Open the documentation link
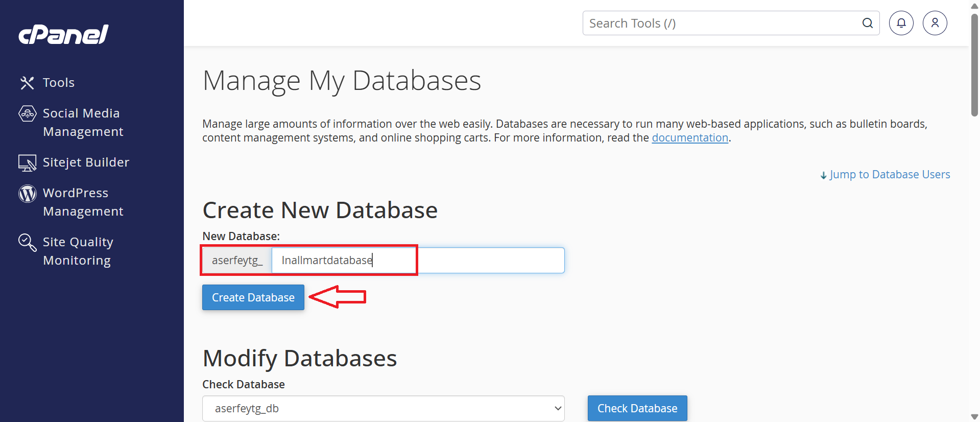The width and height of the screenshot is (980, 422). [690, 138]
